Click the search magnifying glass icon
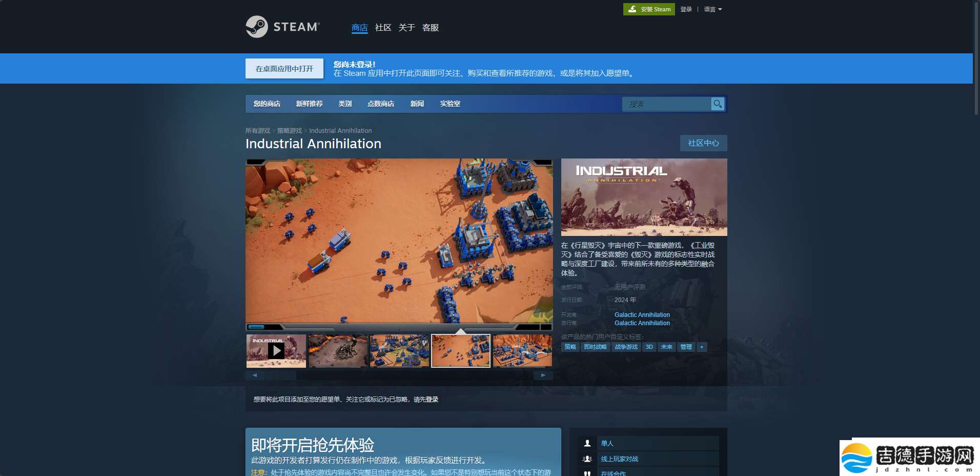The image size is (980, 476). (x=718, y=104)
